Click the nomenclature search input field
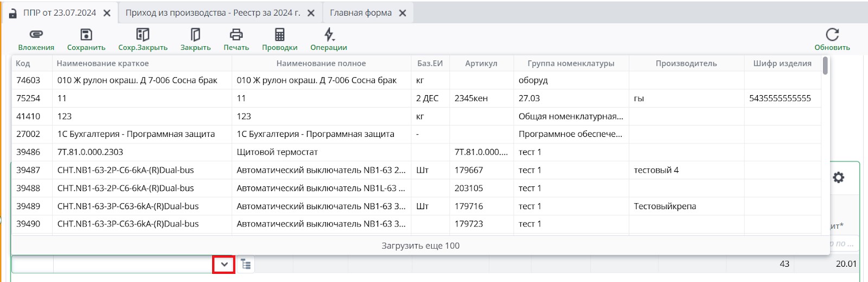This screenshot has height=282, width=868. pos(132,265)
